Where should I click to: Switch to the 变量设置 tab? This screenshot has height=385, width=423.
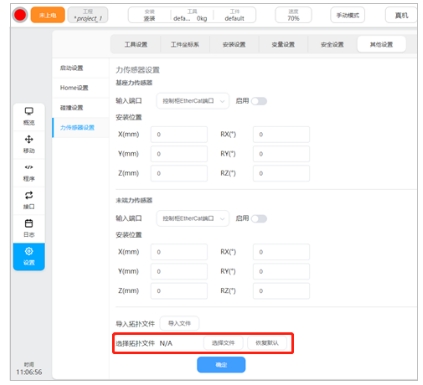point(283,44)
